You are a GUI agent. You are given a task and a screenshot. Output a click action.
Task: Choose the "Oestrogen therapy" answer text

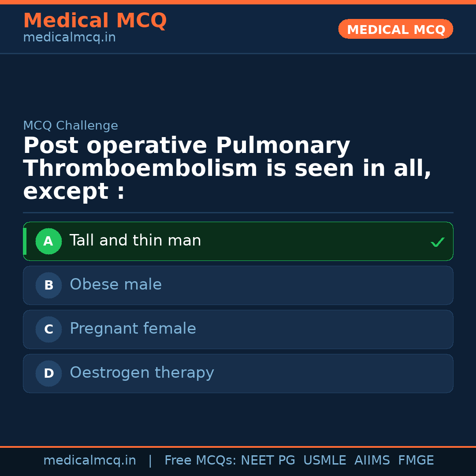[x=141, y=373]
